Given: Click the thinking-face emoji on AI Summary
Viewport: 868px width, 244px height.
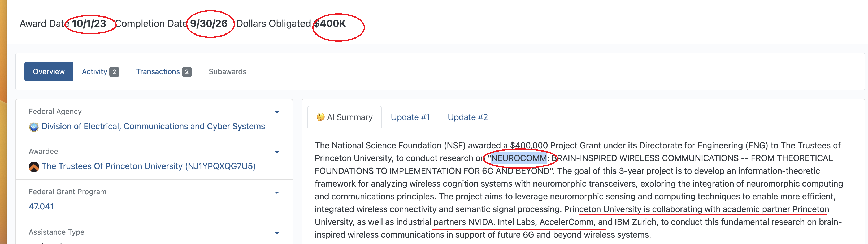Looking at the screenshot, I should click(x=320, y=117).
